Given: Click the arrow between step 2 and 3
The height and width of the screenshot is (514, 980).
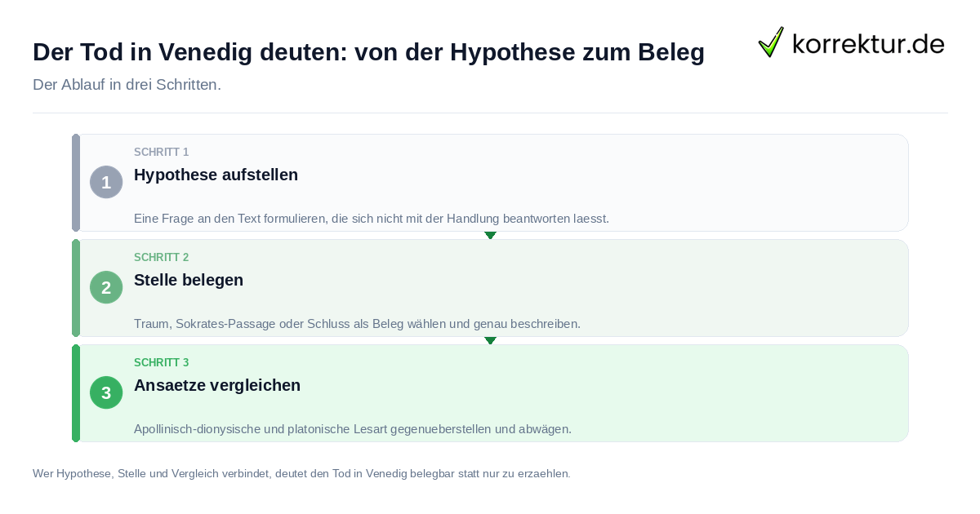Looking at the screenshot, I should (x=490, y=340).
